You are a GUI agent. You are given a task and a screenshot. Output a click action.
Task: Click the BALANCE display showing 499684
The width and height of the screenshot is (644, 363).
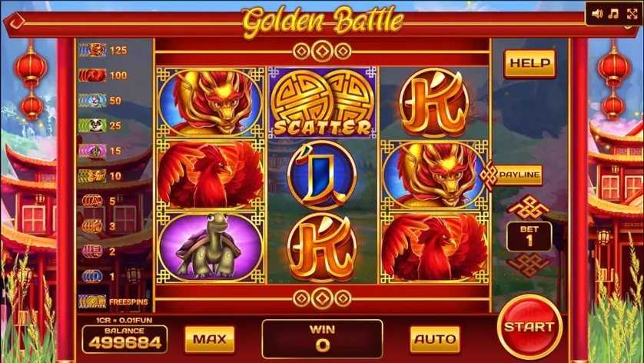pyautogui.click(x=124, y=338)
